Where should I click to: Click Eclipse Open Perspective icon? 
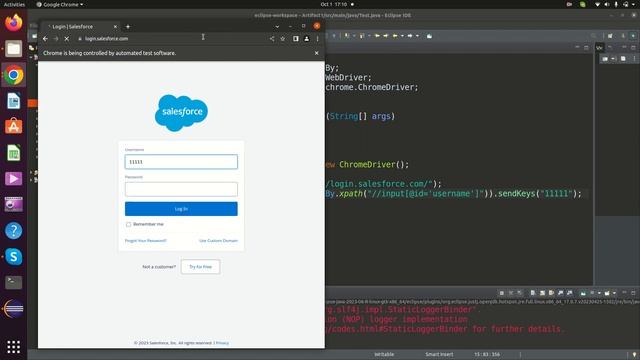coord(610,36)
